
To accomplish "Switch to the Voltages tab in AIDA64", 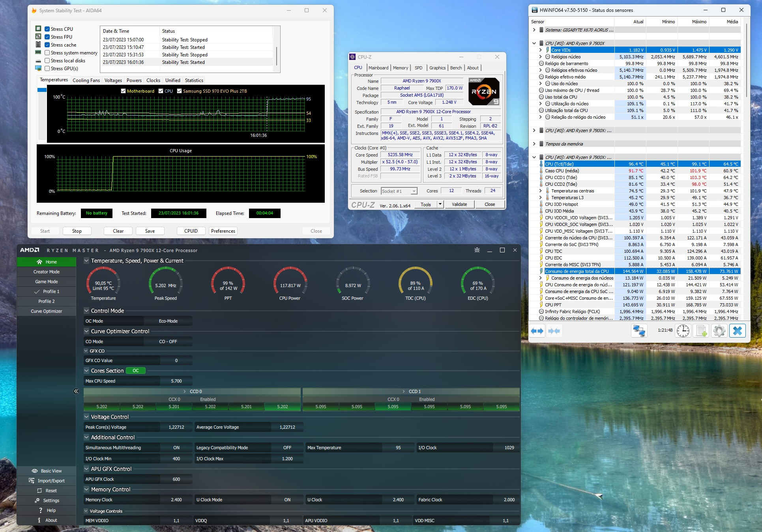I will point(113,80).
